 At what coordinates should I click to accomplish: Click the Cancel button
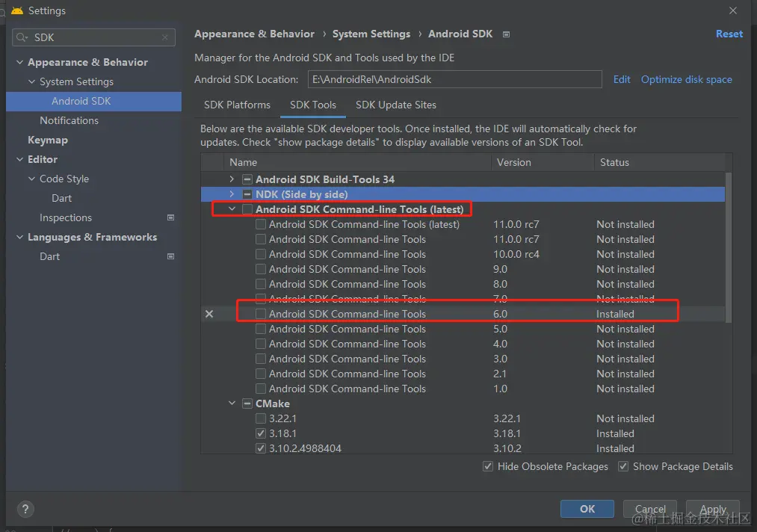point(650,509)
